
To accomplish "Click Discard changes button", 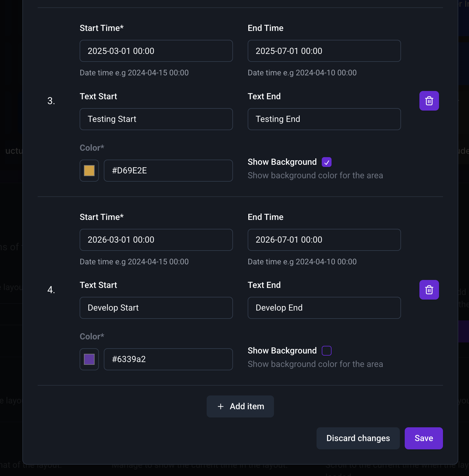I will (x=358, y=438).
